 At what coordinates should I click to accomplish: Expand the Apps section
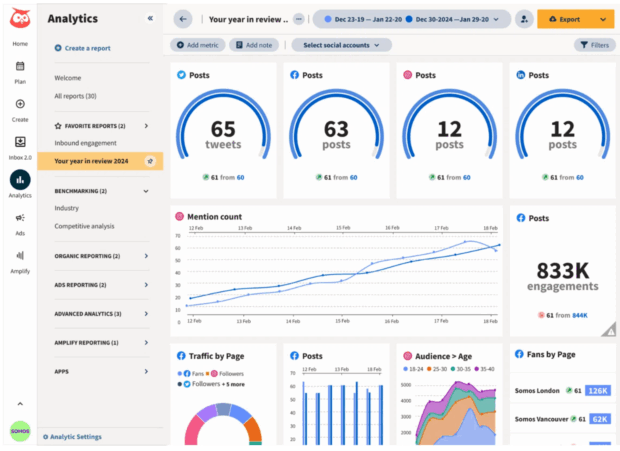(146, 372)
